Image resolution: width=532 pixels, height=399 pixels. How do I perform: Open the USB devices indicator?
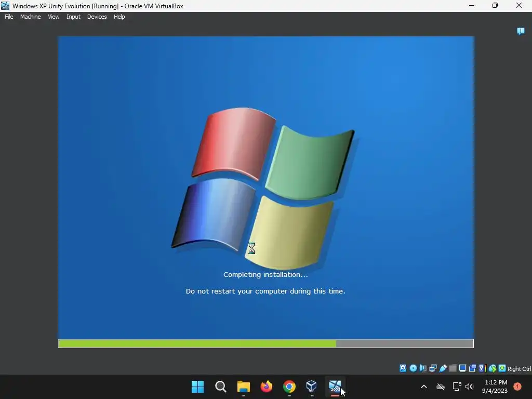pos(443,368)
